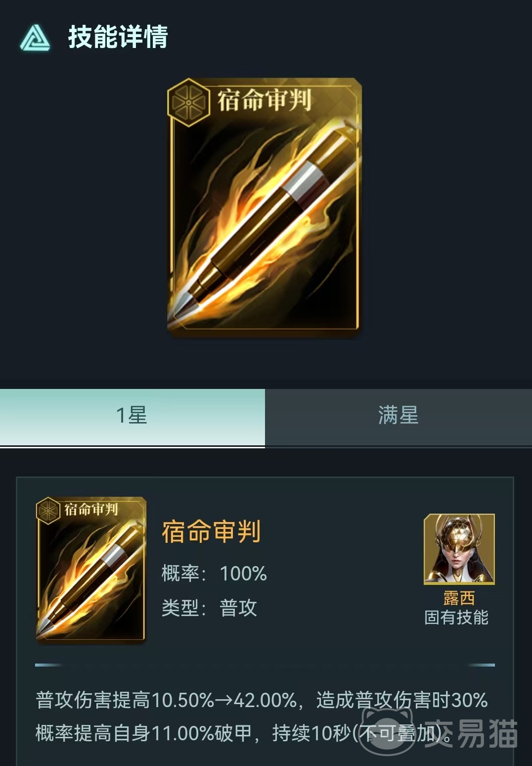Screen dimensions: 532x766
Task: Click the 交易猫 watermark text
Action: pos(471,732)
